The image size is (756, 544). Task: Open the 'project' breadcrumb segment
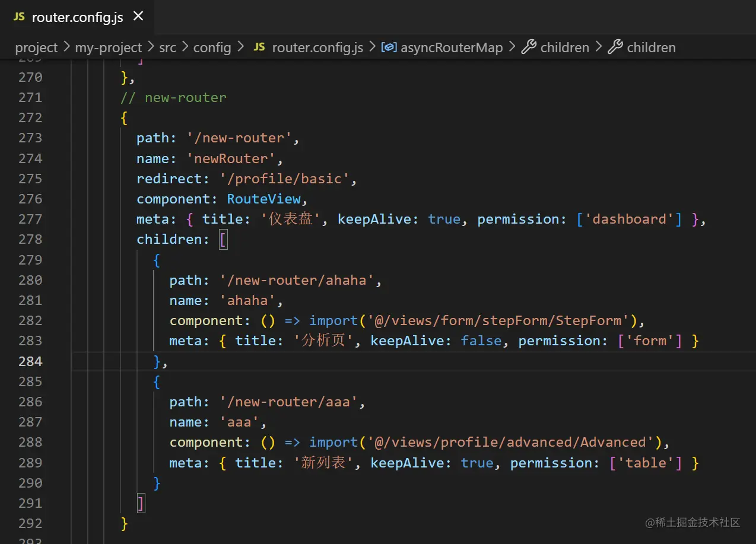click(x=36, y=47)
